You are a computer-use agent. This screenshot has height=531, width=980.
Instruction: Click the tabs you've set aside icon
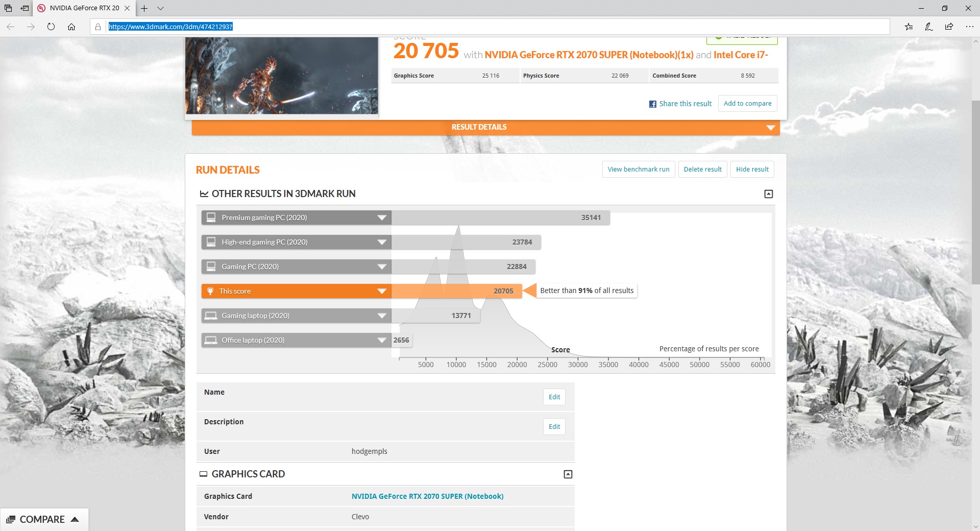click(x=8, y=8)
